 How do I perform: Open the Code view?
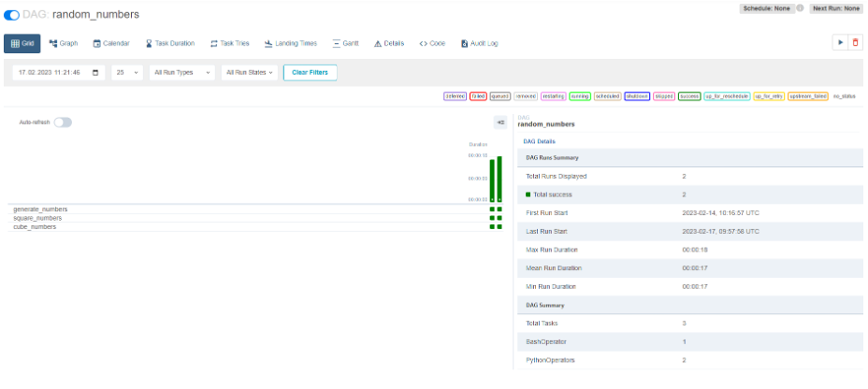coord(432,43)
